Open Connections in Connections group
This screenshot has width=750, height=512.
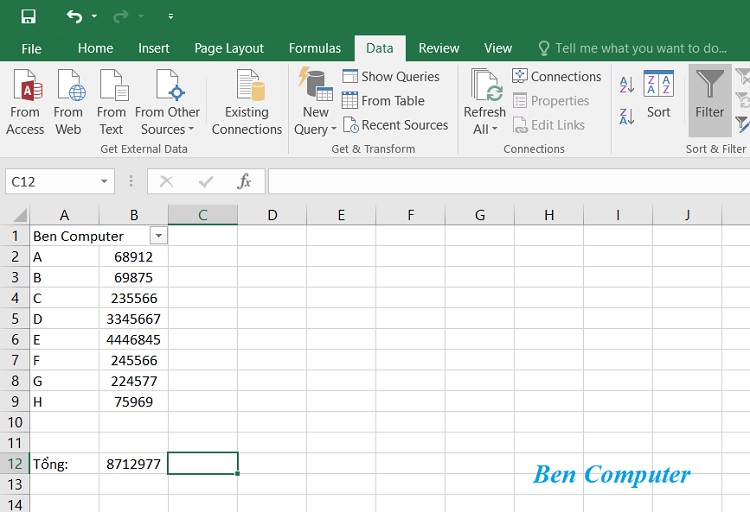click(557, 77)
